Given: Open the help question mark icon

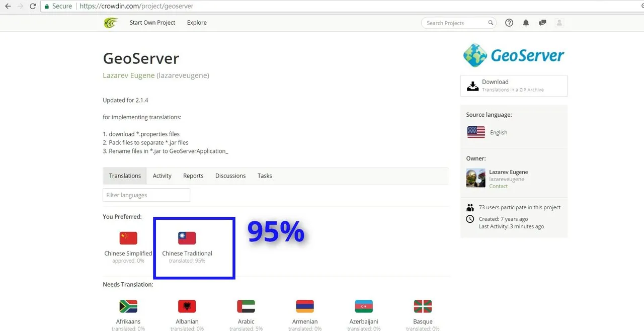Looking at the screenshot, I should pyautogui.click(x=509, y=23).
